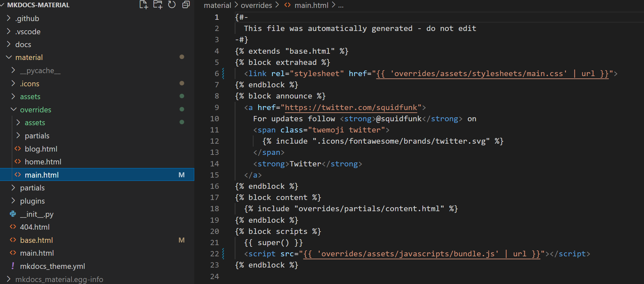Click the HTML icon beside home.html

18,161
